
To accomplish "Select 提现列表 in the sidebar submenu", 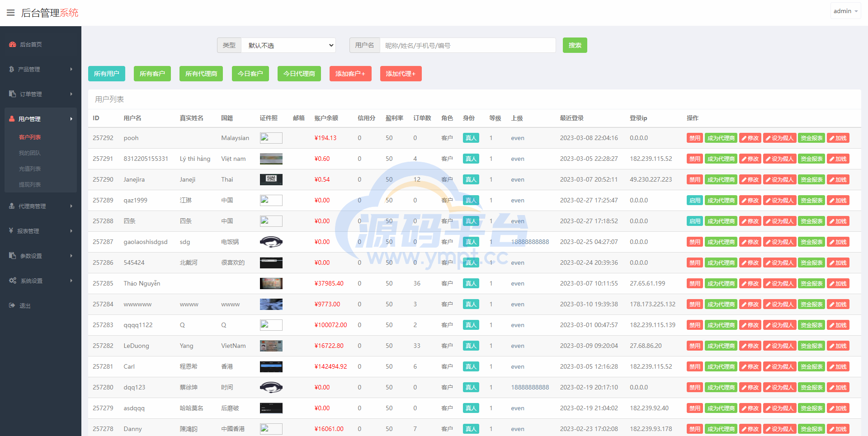I will (30, 184).
